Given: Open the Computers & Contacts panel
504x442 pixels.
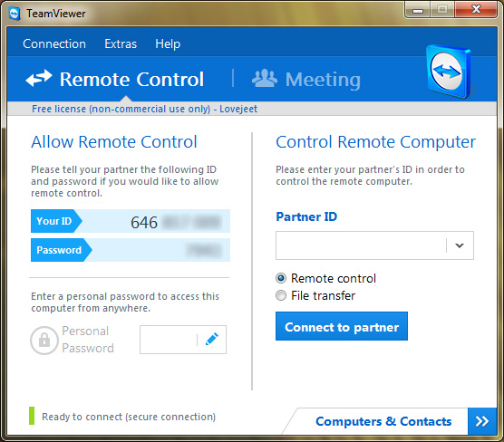Looking at the screenshot, I should coord(383,421).
